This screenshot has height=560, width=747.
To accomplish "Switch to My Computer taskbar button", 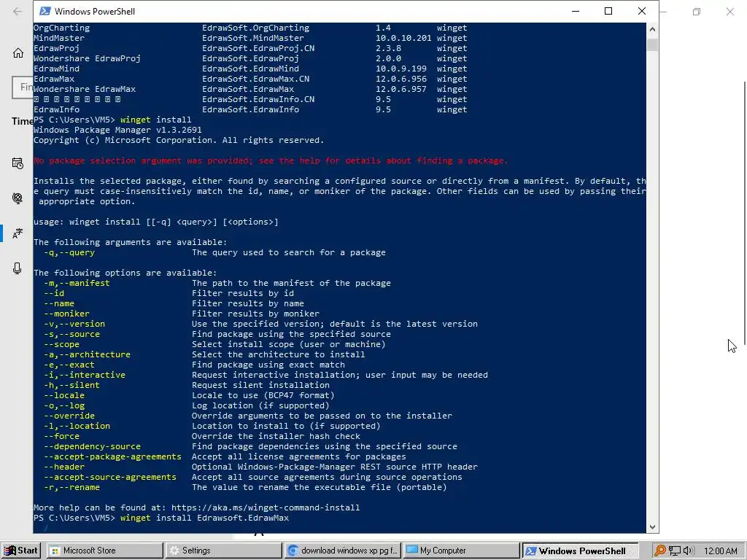I will click(461, 551).
